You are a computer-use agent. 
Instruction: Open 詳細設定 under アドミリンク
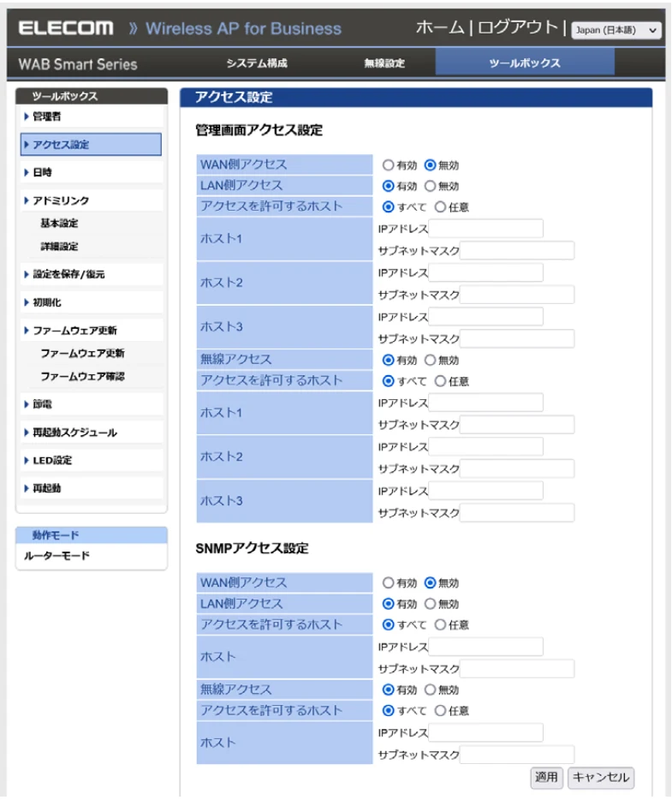tap(59, 247)
